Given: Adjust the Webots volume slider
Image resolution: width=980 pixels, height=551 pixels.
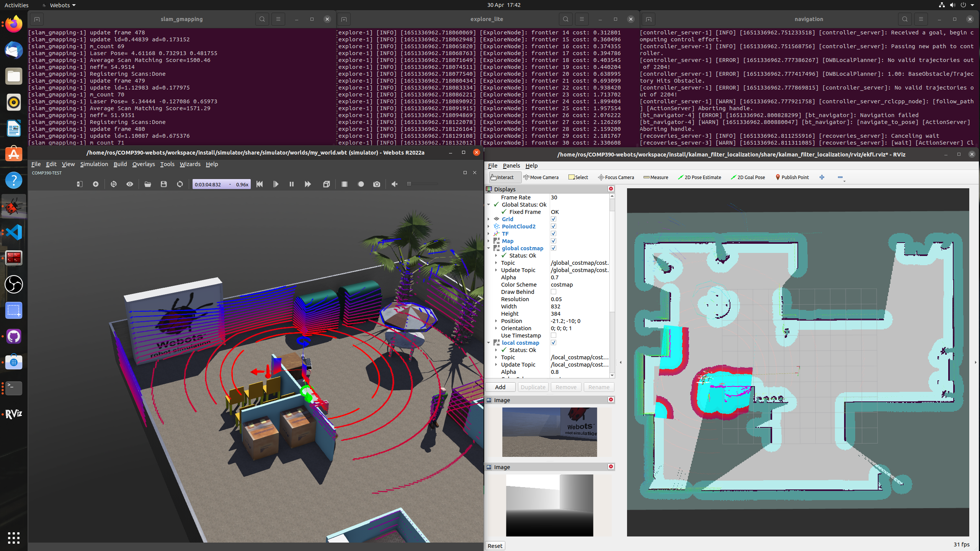Looking at the screenshot, I should (409, 184).
